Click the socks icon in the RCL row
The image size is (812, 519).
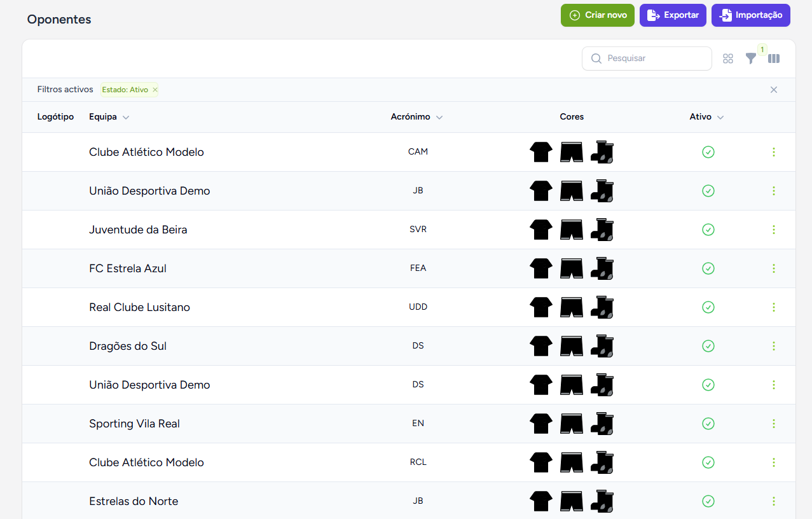[602, 462]
